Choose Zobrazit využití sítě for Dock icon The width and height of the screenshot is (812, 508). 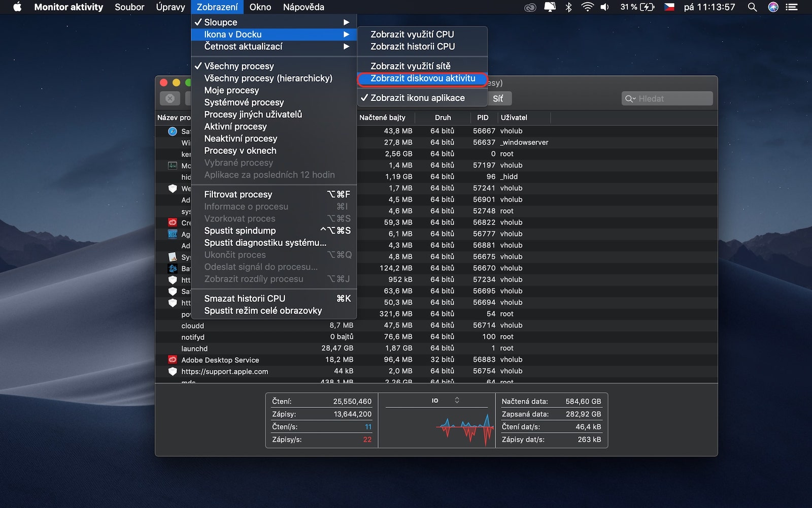point(422,66)
